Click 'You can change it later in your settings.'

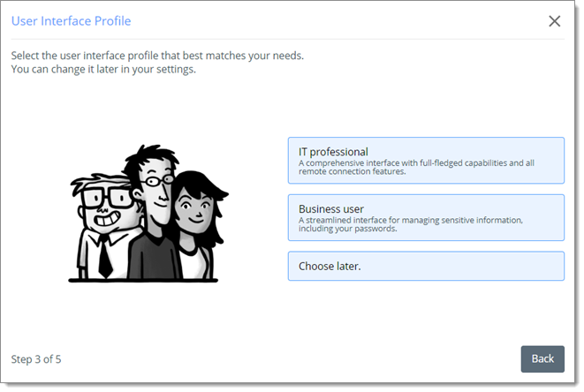[x=103, y=69]
